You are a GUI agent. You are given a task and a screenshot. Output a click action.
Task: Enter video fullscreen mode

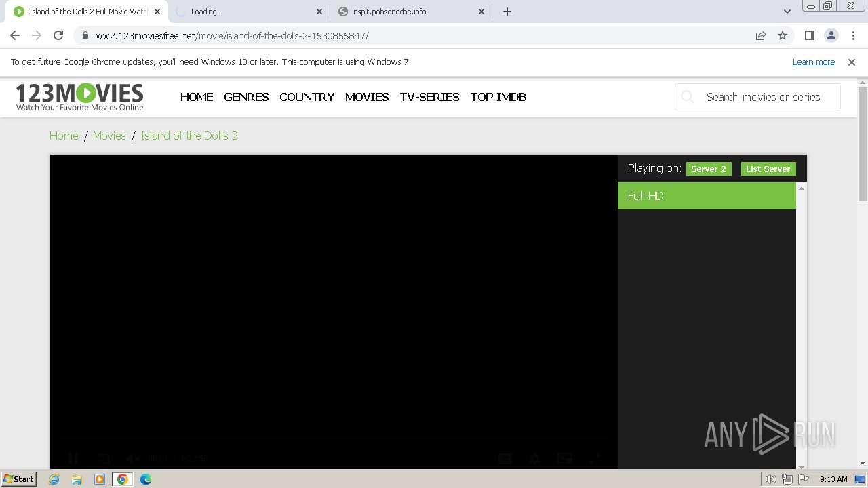coord(594,459)
